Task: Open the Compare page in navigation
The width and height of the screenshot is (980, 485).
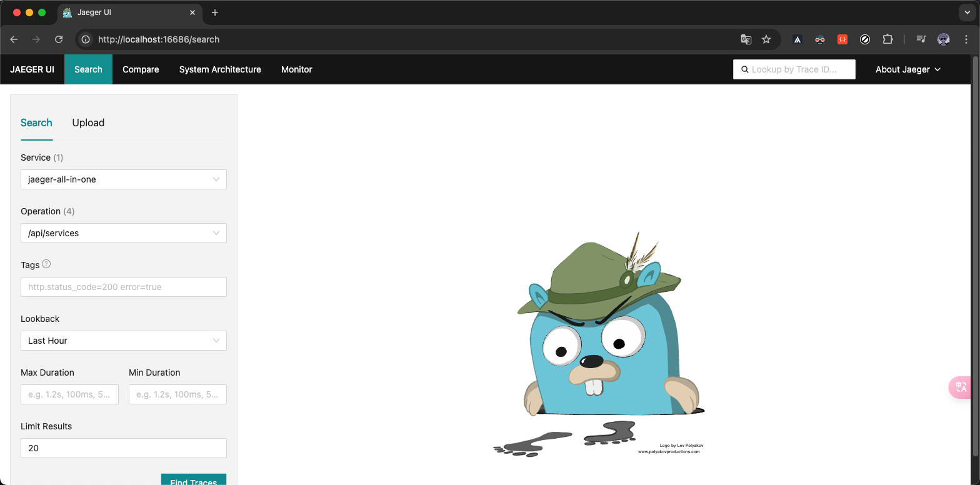Action: 141,69
